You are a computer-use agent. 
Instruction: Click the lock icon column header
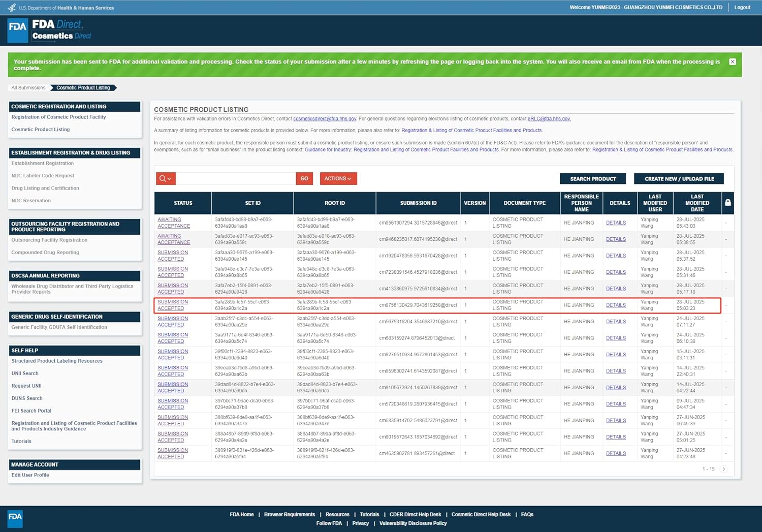pos(727,203)
